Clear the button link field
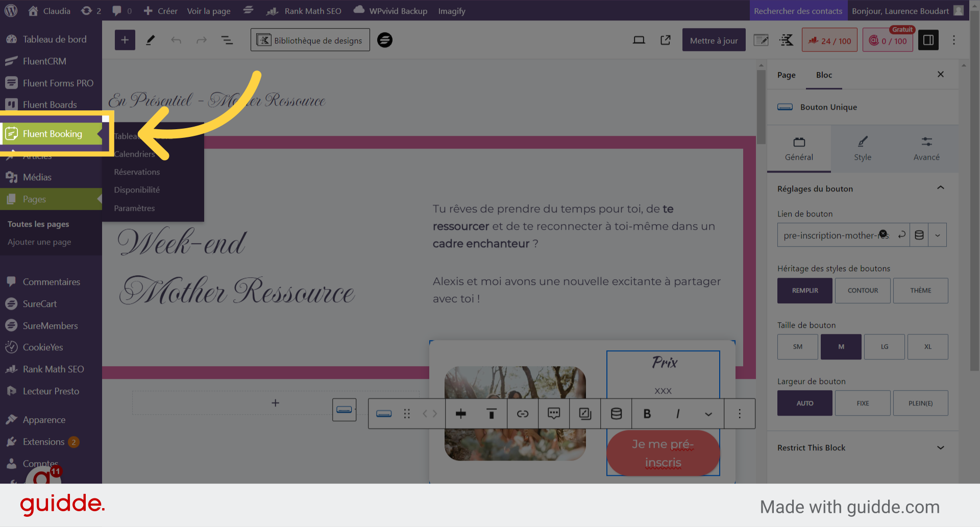980x527 pixels. pyautogui.click(x=883, y=234)
